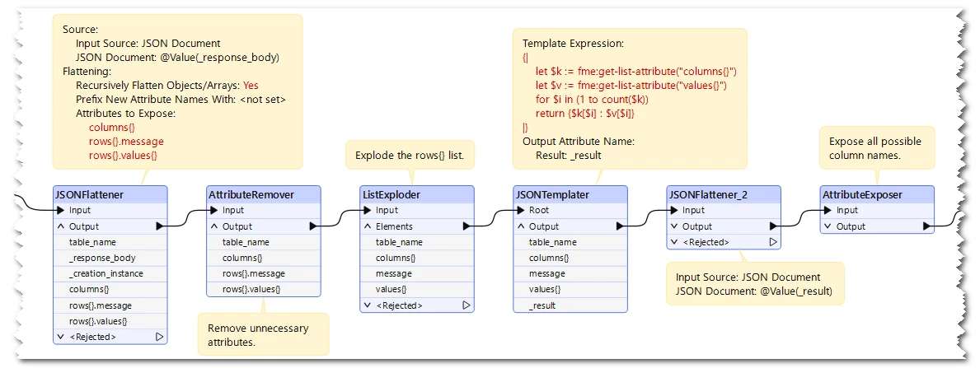Click the JSONFlattener Rejected port triangle
The image size is (980, 368).
pyautogui.click(x=160, y=337)
